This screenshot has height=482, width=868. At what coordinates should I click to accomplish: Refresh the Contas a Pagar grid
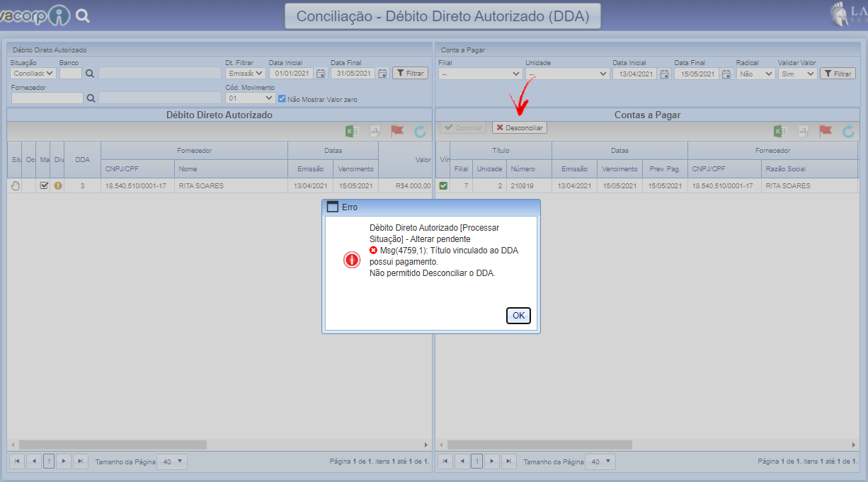(848, 131)
